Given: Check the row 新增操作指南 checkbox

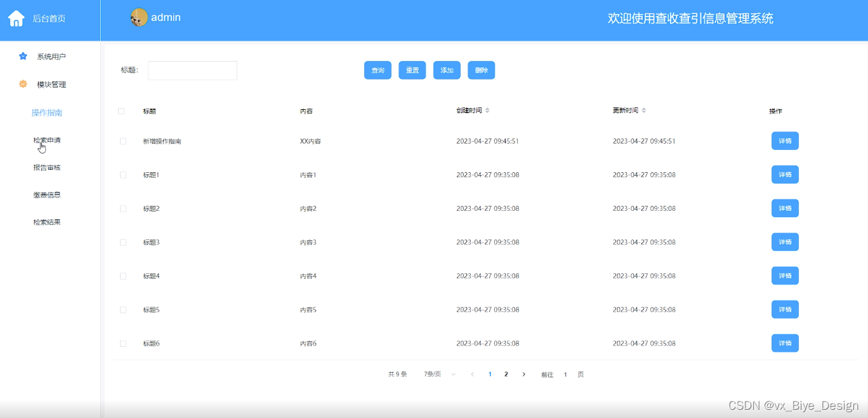Looking at the screenshot, I should click(123, 141).
